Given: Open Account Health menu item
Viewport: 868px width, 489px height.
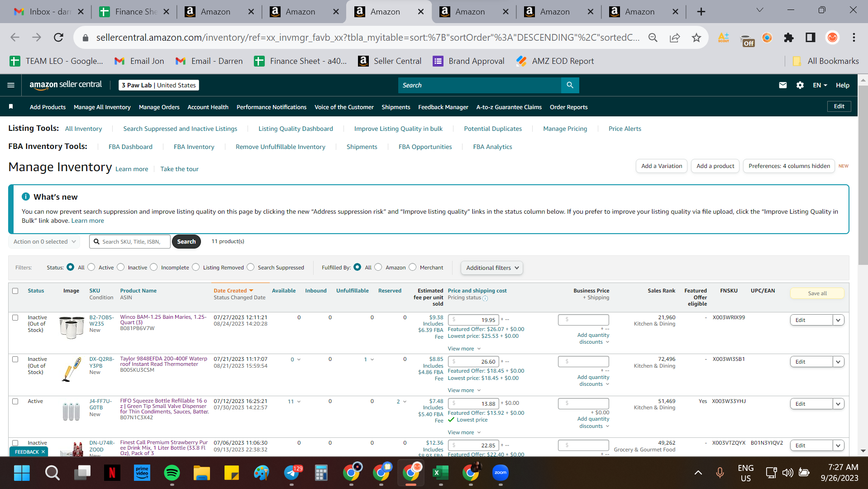Looking at the screenshot, I should 208,107.
